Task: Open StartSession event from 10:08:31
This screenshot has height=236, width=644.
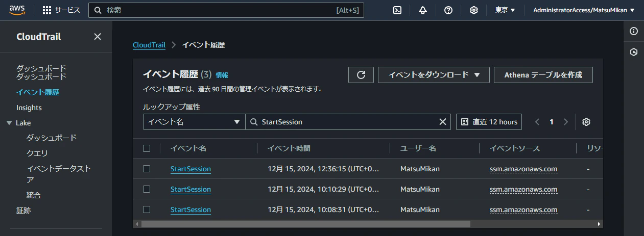Action: [x=190, y=209]
